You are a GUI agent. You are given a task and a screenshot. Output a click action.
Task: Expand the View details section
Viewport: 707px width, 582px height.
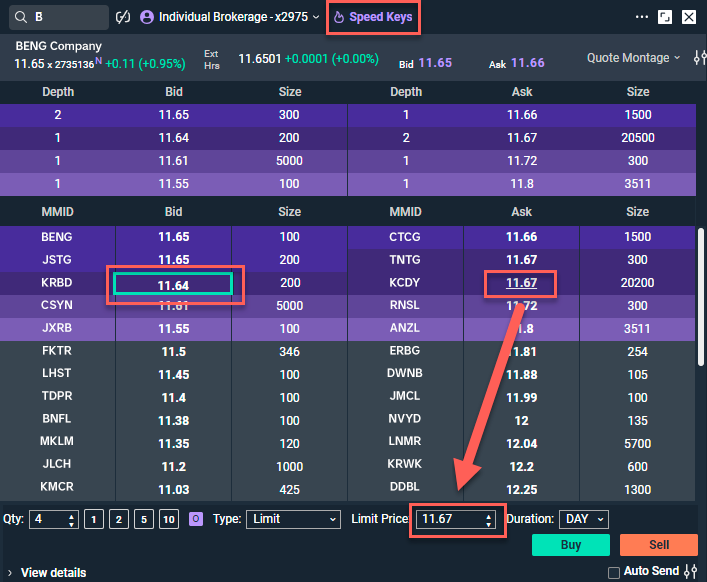[x=48, y=573]
